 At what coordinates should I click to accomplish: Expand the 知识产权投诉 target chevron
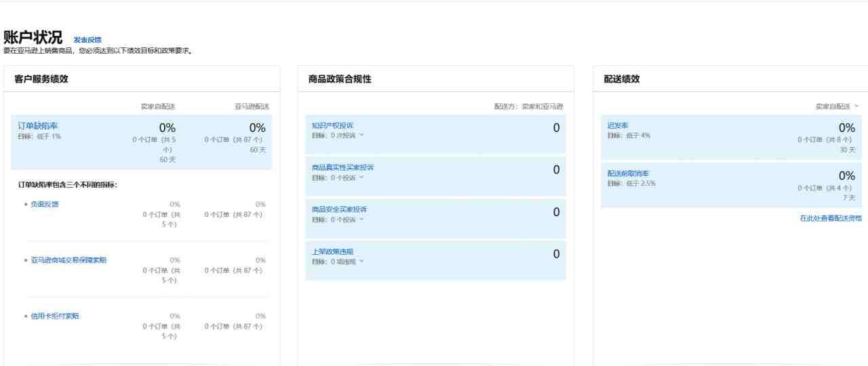361,135
